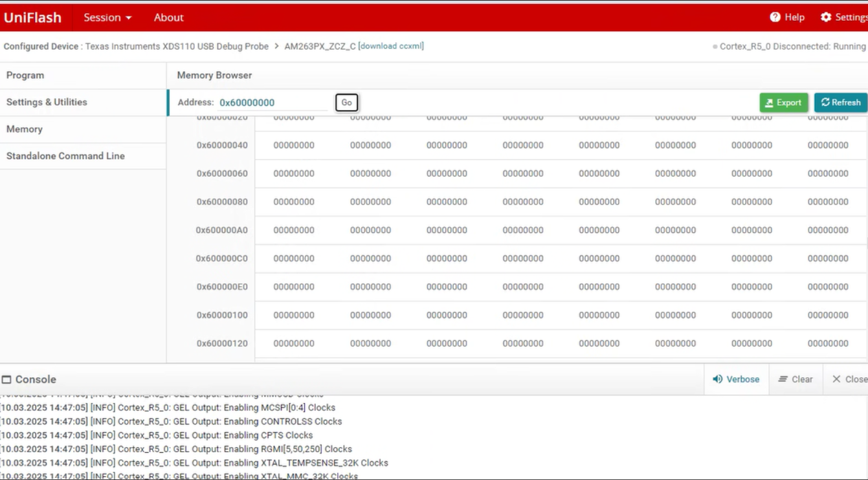The width and height of the screenshot is (868, 480).
Task: Focus the Address input field
Action: coord(273,102)
